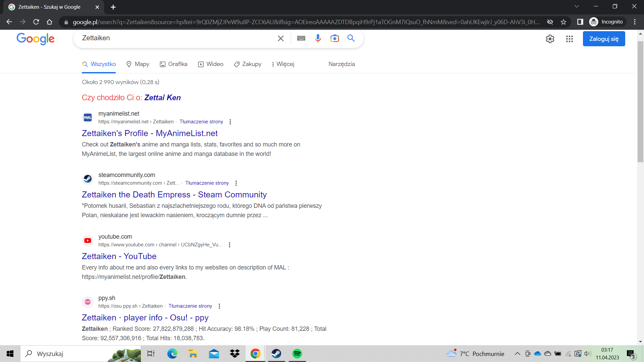The image size is (644, 362).
Task: Open Spotify from the Windows taskbar
Action: tap(297, 354)
